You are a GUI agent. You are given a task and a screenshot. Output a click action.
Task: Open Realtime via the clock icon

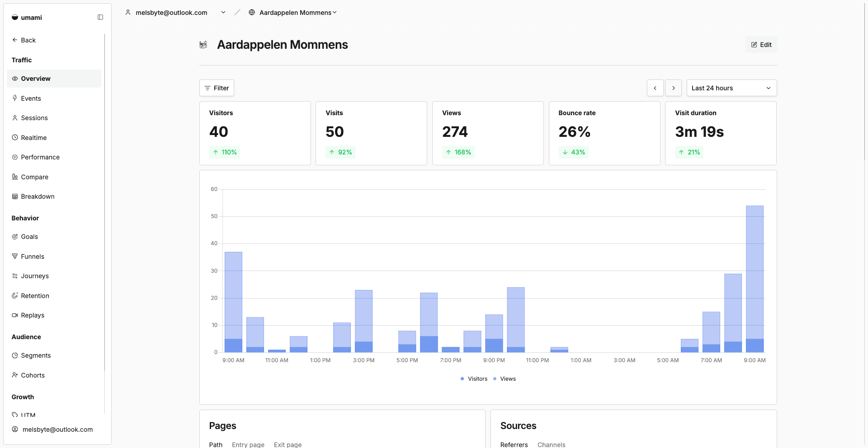pos(15,137)
